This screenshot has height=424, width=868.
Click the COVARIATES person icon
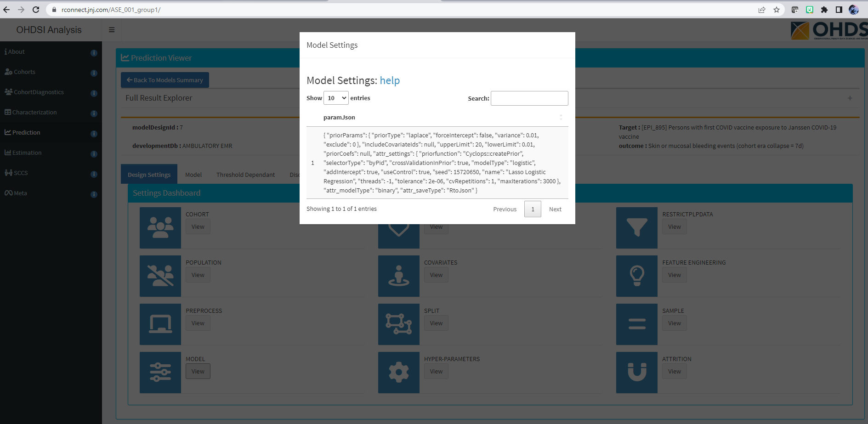coord(398,276)
